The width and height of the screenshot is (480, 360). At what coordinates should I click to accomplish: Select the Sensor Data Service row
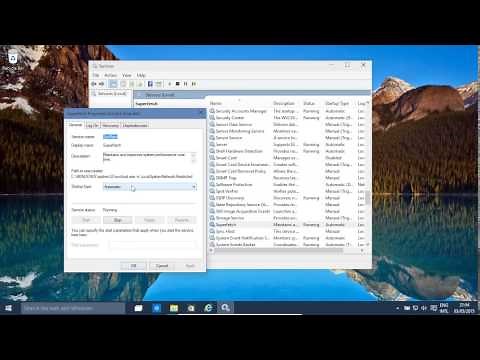click(x=287, y=124)
